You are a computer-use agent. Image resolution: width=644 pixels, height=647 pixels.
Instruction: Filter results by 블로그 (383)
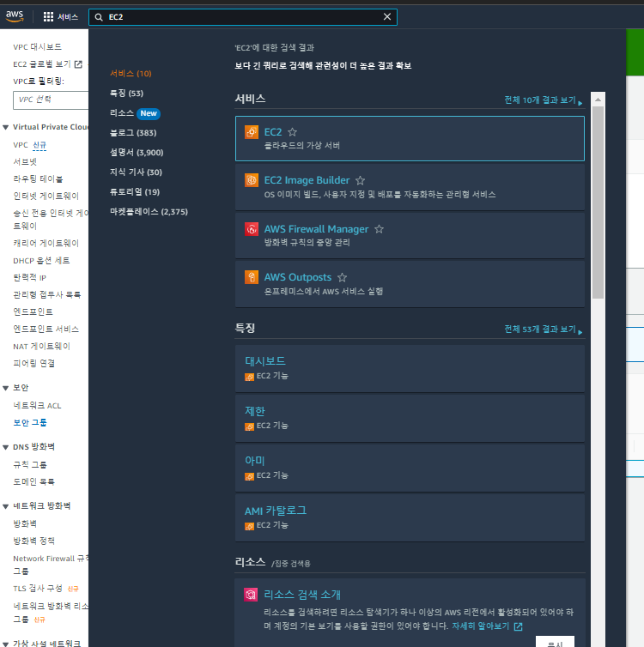[133, 133]
